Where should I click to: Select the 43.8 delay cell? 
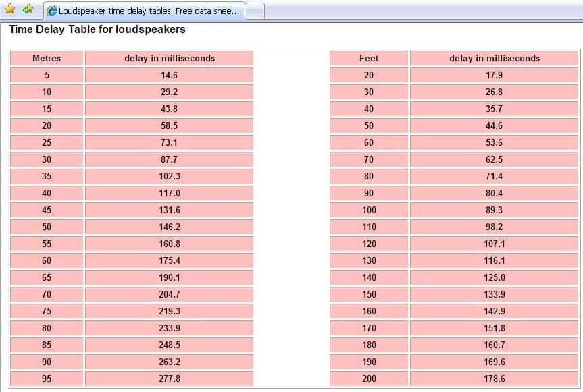(169, 109)
